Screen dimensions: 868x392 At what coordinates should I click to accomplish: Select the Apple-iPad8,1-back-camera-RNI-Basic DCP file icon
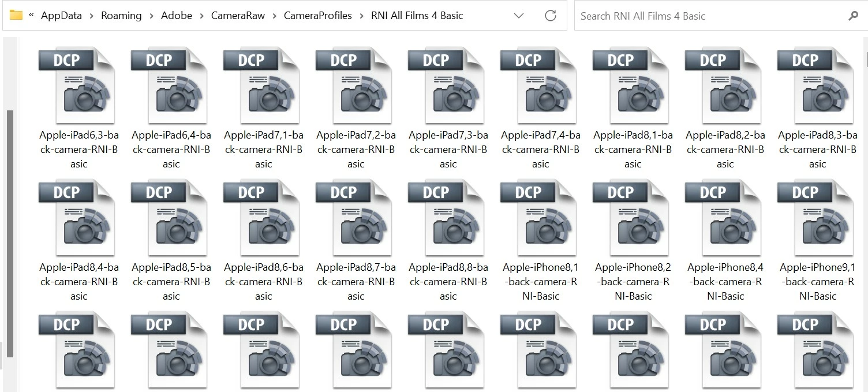pyautogui.click(x=631, y=85)
